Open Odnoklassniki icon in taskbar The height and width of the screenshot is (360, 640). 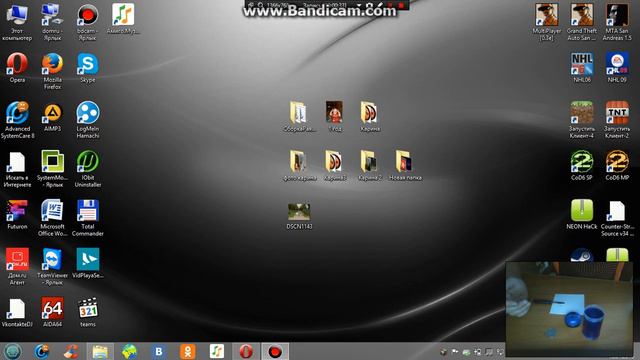(188, 351)
